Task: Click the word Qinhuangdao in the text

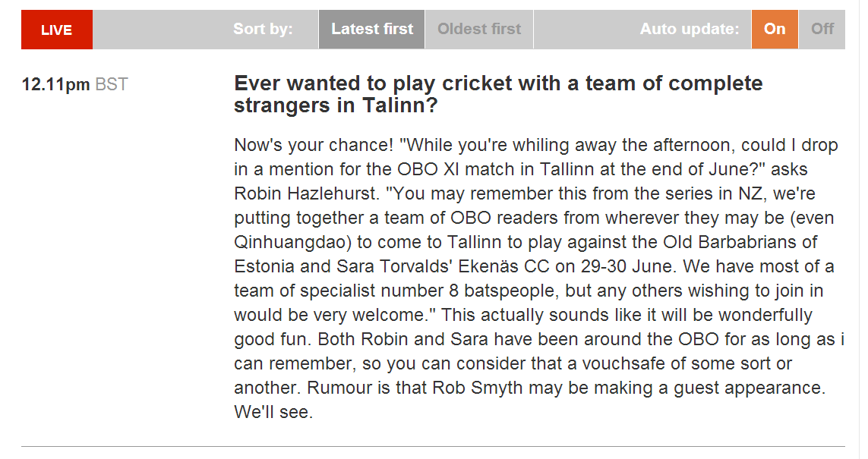Action: point(292,242)
